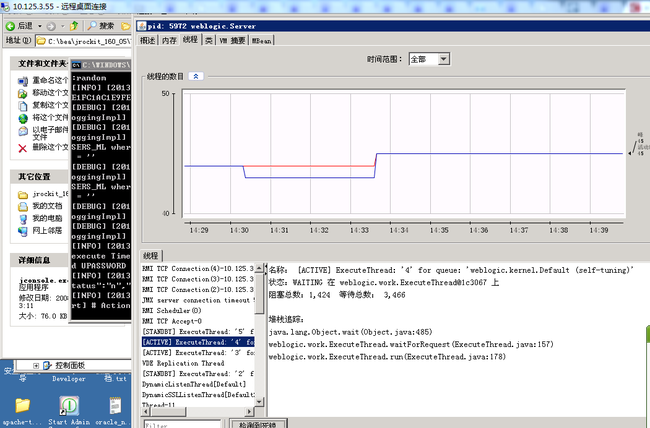The width and height of the screenshot is (650, 428).
Task: Switch to the Threads (线程) tab
Action: pyautogui.click(x=190, y=39)
